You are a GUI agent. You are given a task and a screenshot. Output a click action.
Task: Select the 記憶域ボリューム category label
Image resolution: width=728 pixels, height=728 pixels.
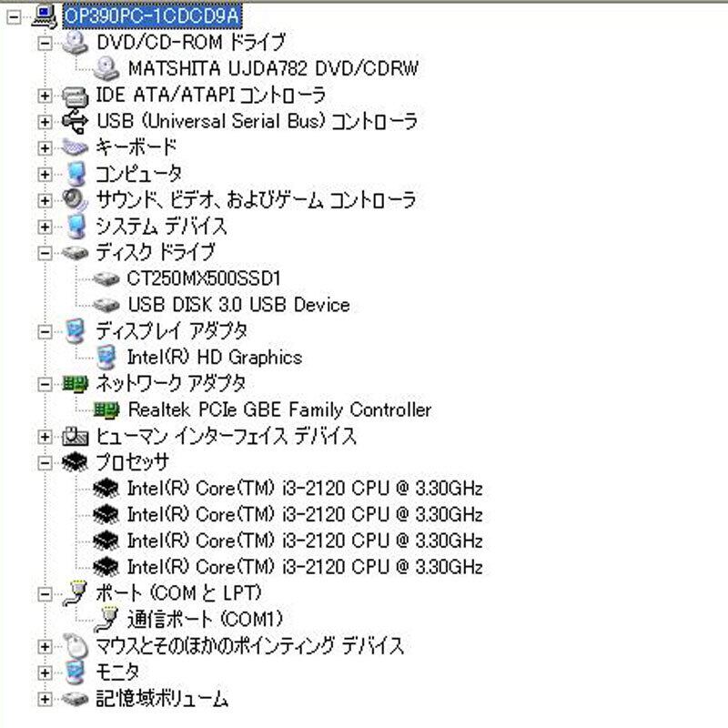162,699
